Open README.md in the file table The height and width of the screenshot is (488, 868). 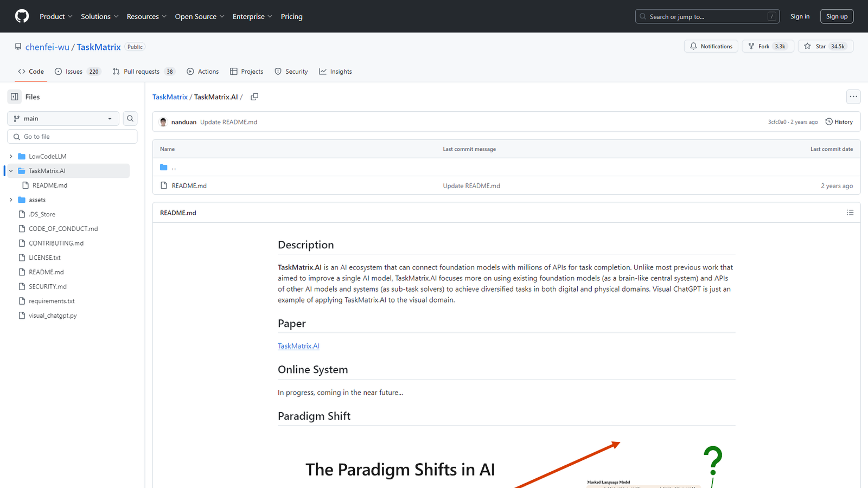point(189,185)
